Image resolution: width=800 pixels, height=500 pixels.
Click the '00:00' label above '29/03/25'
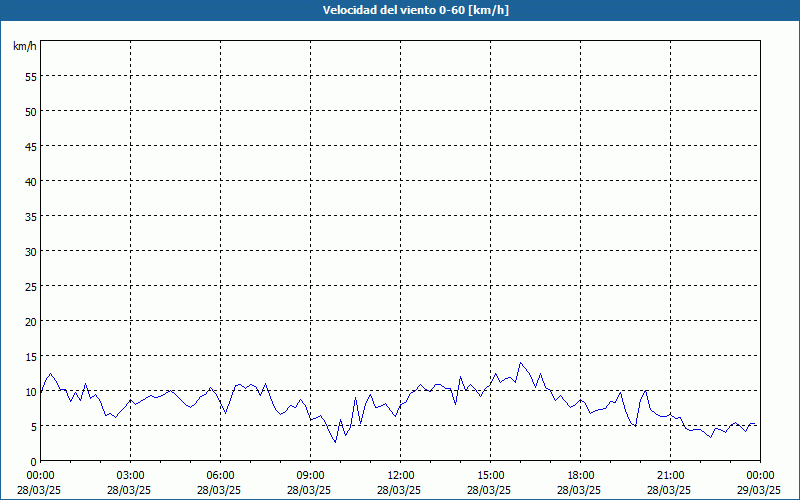click(x=760, y=476)
